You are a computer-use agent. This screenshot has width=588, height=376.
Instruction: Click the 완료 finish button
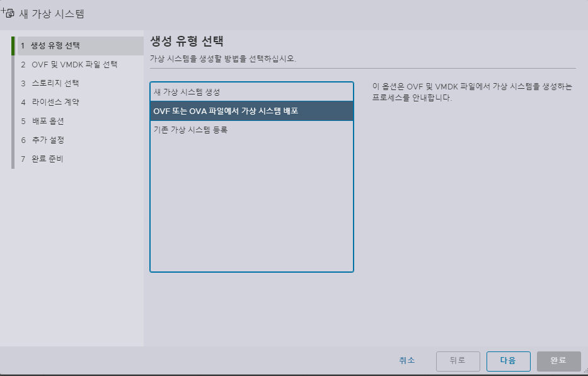click(558, 361)
